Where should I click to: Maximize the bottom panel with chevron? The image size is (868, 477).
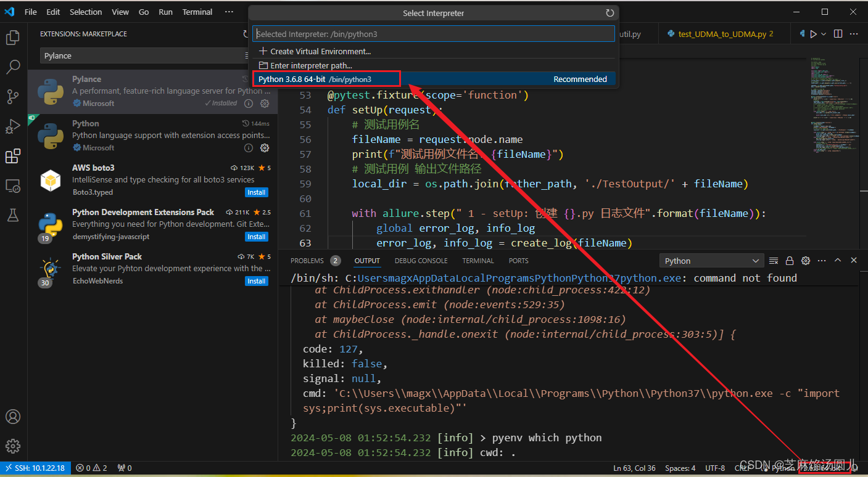coord(838,261)
